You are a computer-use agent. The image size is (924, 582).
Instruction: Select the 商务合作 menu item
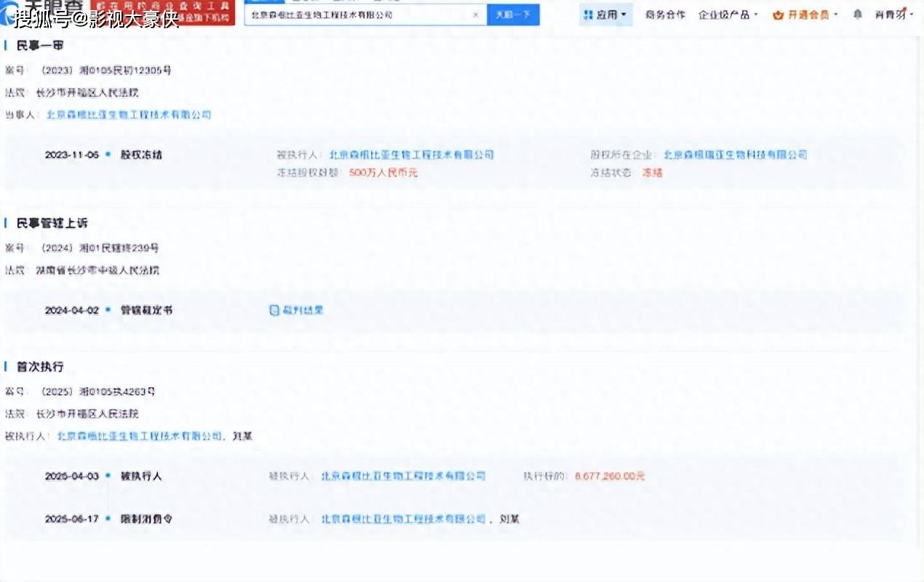pos(667,13)
